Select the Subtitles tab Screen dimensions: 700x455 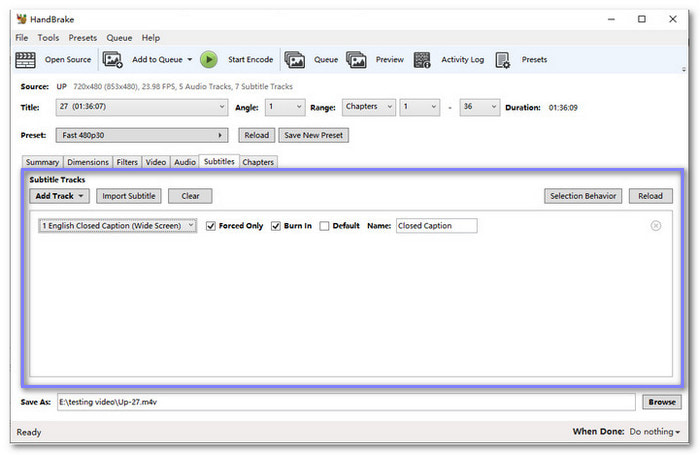(x=219, y=161)
